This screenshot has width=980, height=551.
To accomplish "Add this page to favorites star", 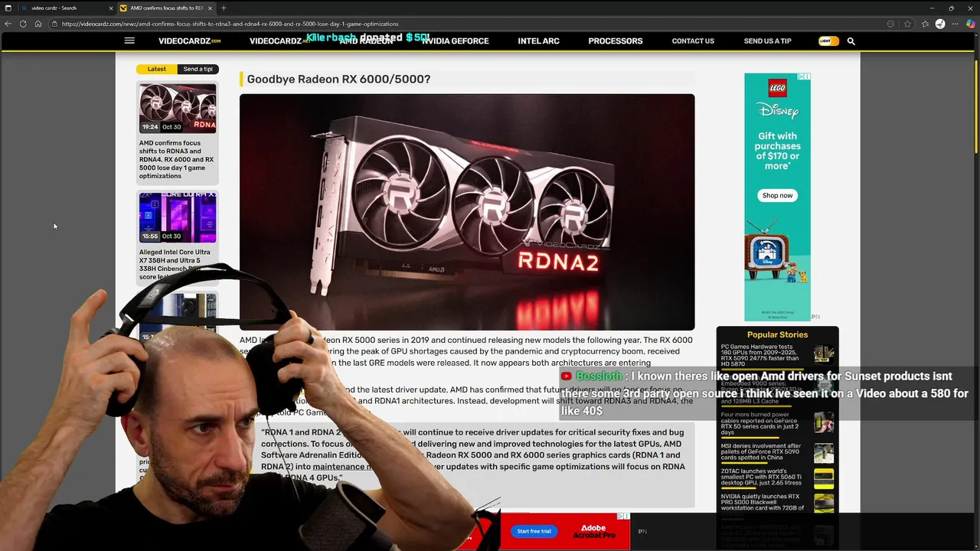I will [x=908, y=24].
